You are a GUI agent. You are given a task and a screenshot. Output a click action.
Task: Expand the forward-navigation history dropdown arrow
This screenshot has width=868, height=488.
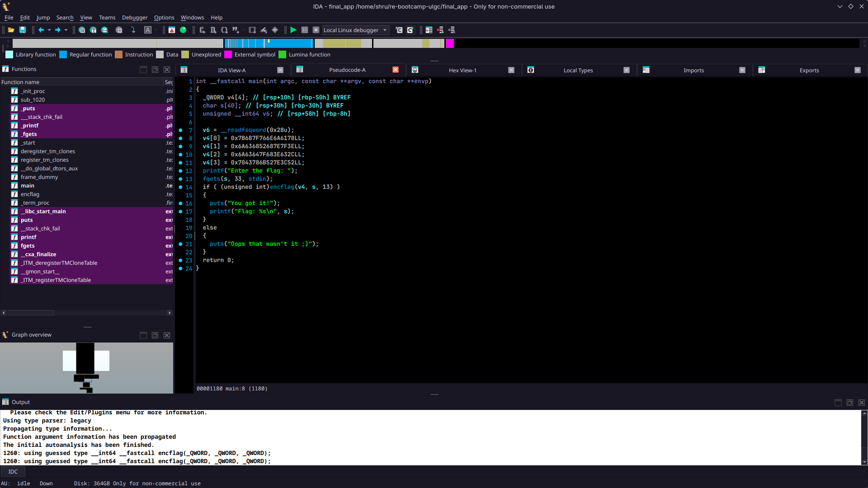click(66, 30)
